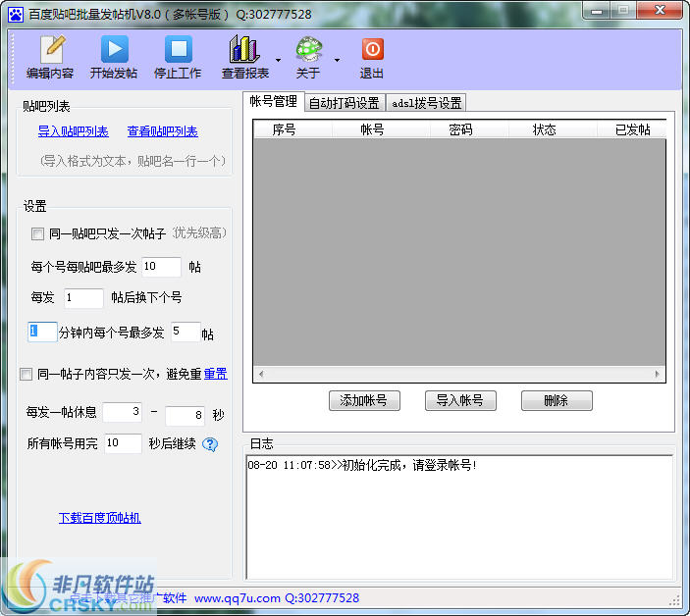690x616 pixels.
Task: Open the 编辑内容 edit content tool
Action: [x=50, y=58]
